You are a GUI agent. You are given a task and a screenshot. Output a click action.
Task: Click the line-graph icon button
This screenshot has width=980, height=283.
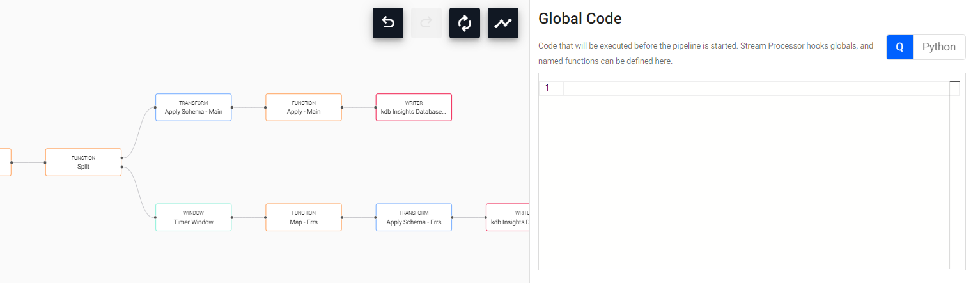503,23
